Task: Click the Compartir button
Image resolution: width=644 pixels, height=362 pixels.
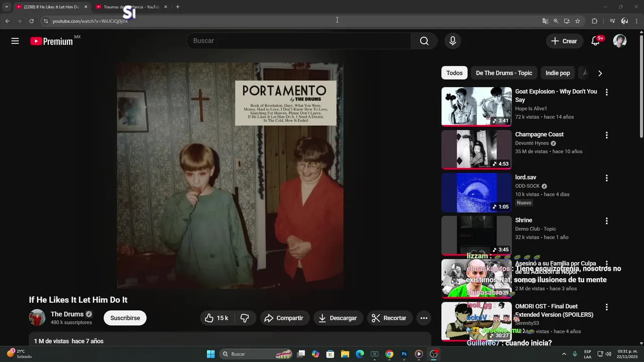Action: 285,318
